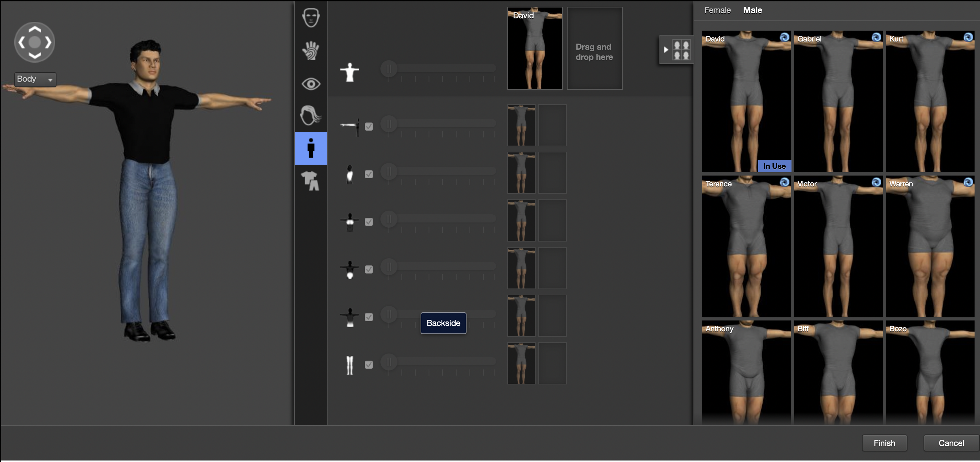Click the arm row's source body thumbnail
This screenshot has width=980, height=462.
point(521,125)
